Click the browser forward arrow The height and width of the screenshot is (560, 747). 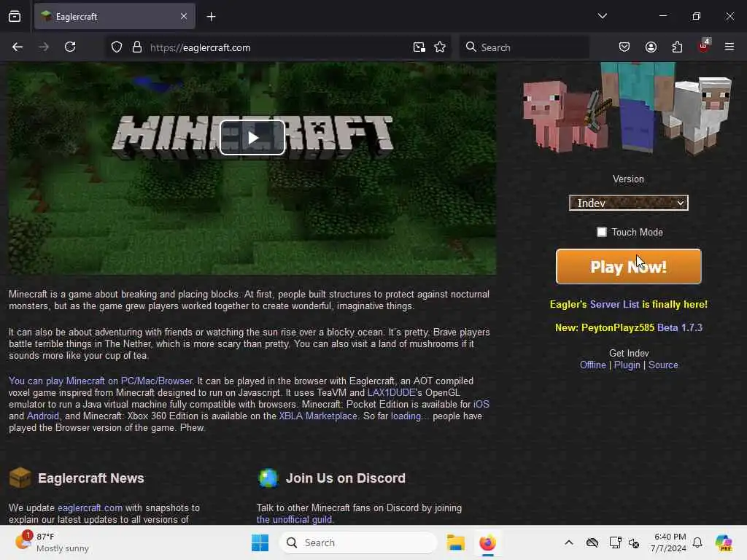coord(44,47)
